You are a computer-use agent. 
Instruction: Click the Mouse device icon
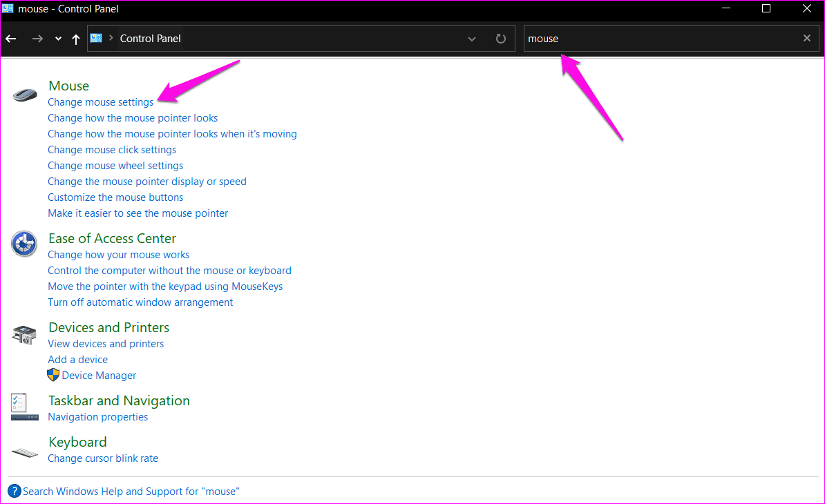click(x=25, y=95)
